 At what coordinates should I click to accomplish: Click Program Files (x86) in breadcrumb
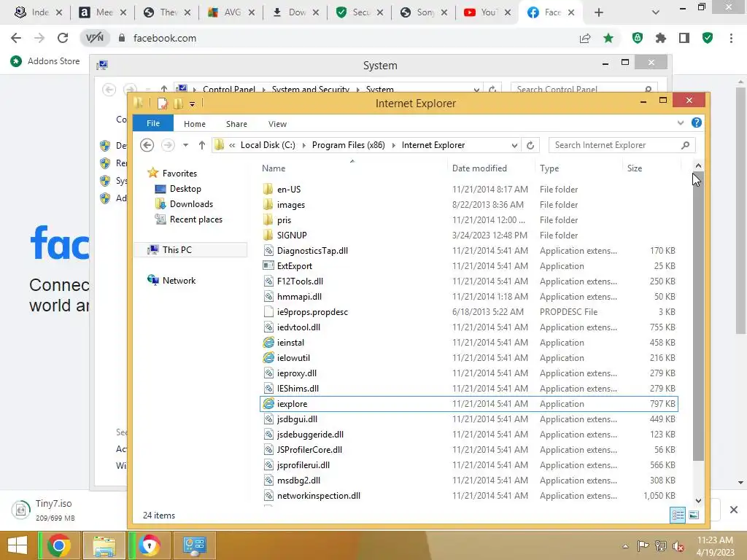(x=348, y=145)
